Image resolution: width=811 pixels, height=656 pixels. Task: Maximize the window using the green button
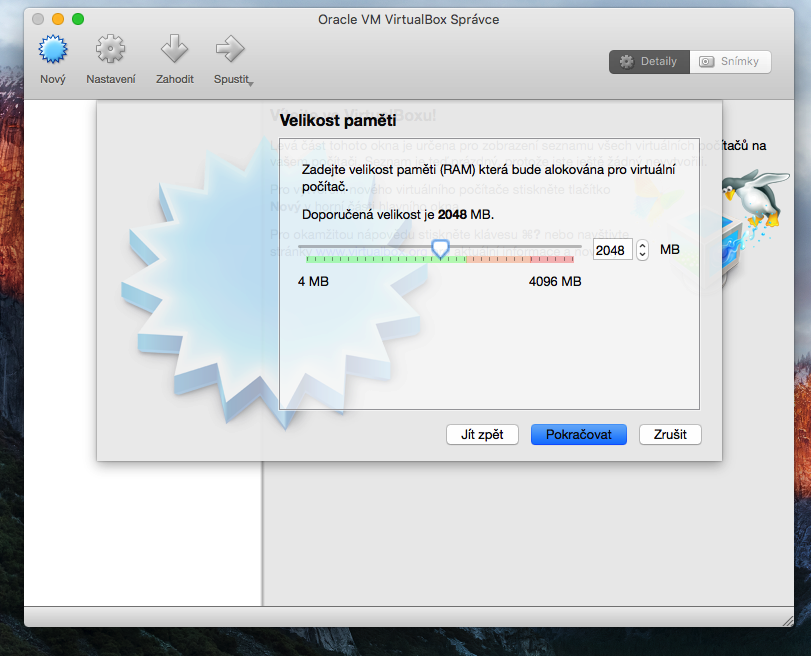(x=78, y=19)
